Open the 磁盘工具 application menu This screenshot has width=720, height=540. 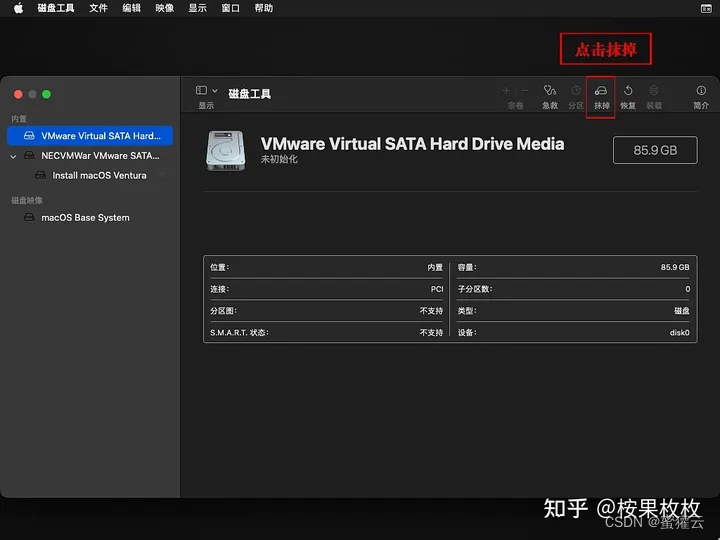click(x=56, y=8)
